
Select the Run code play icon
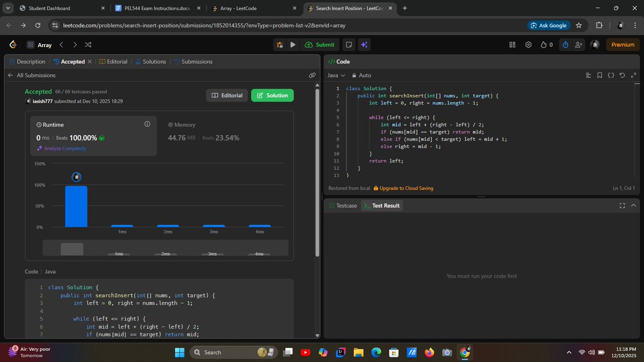[x=293, y=45]
